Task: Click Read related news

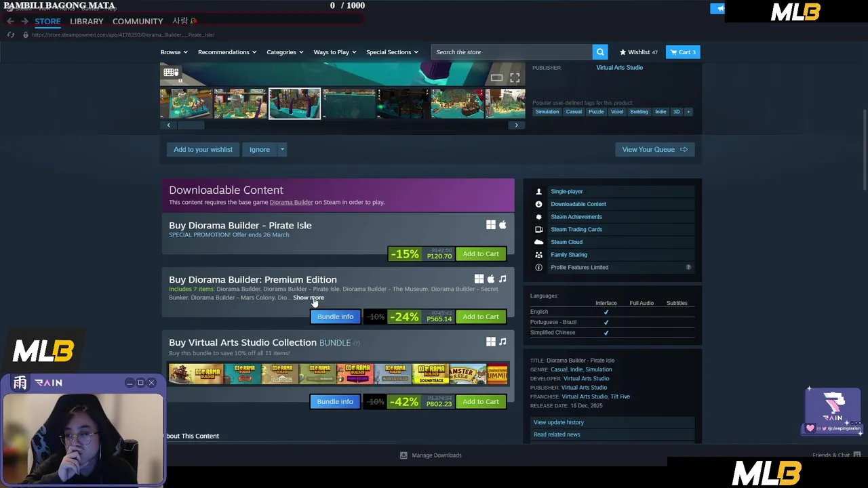Action: click(x=557, y=434)
